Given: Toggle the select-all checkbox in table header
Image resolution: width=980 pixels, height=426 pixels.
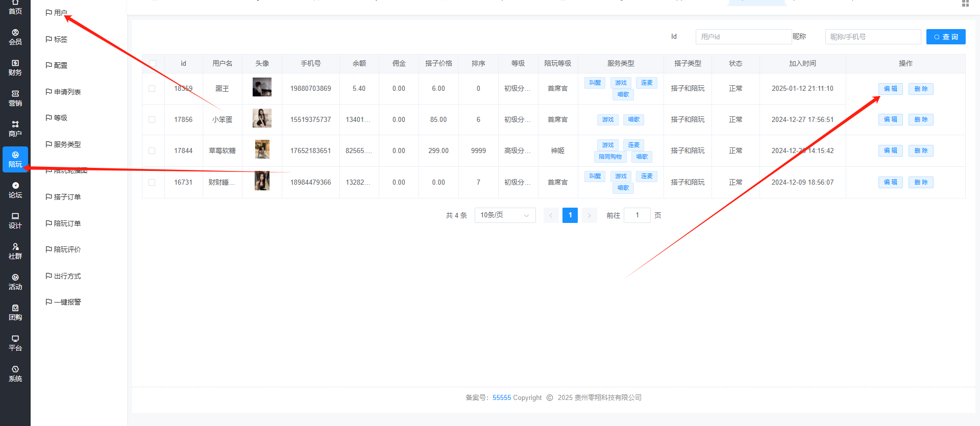Looking at the screenshot, I should (x=153, y=64).
